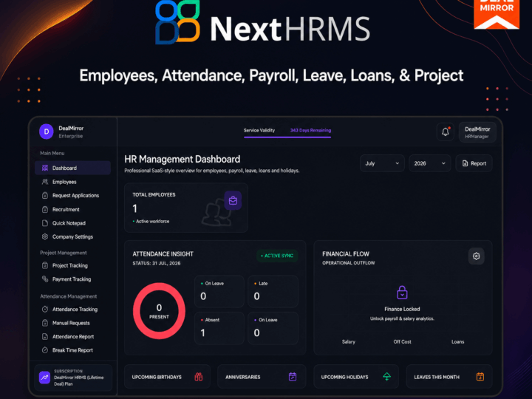Click the Payment Tracking coins icon

45,279
